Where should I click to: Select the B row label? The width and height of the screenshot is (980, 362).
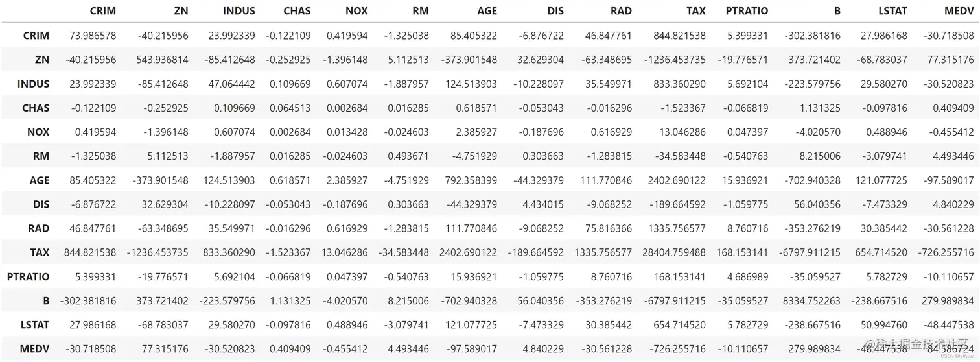click(x=46, y=300)
